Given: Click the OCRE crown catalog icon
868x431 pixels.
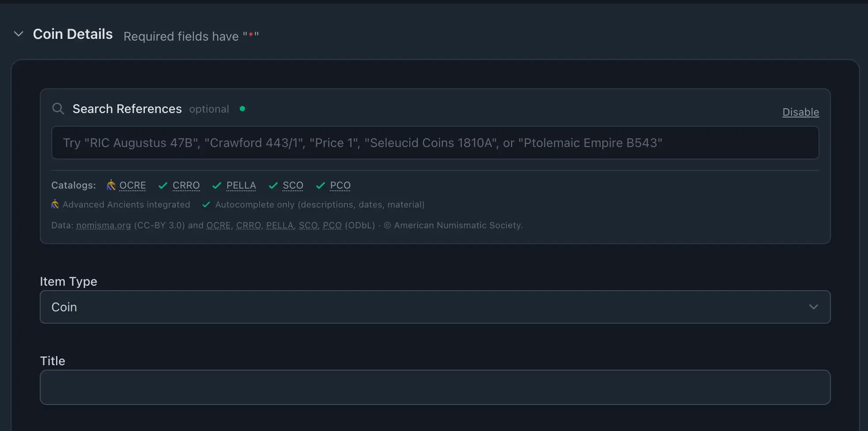Looking at the screenshot, I should click(111, 185).
